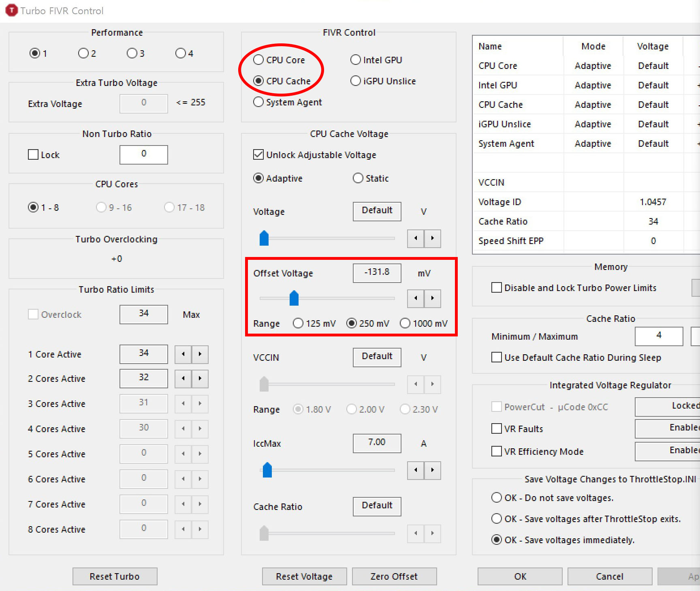This screenshot has width=700, height=591.
Task: Increase Offset Voltage with right arrow
Action: coord(432,298)
